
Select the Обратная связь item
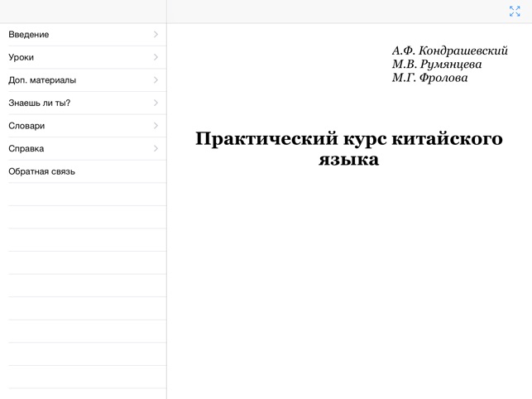coord(83,171)
